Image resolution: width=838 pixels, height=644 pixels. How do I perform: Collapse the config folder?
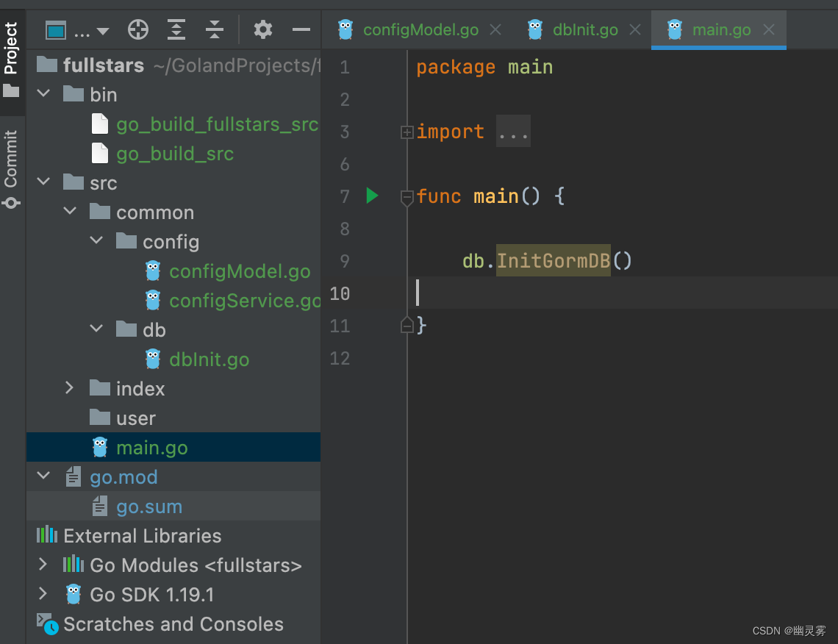97,241
